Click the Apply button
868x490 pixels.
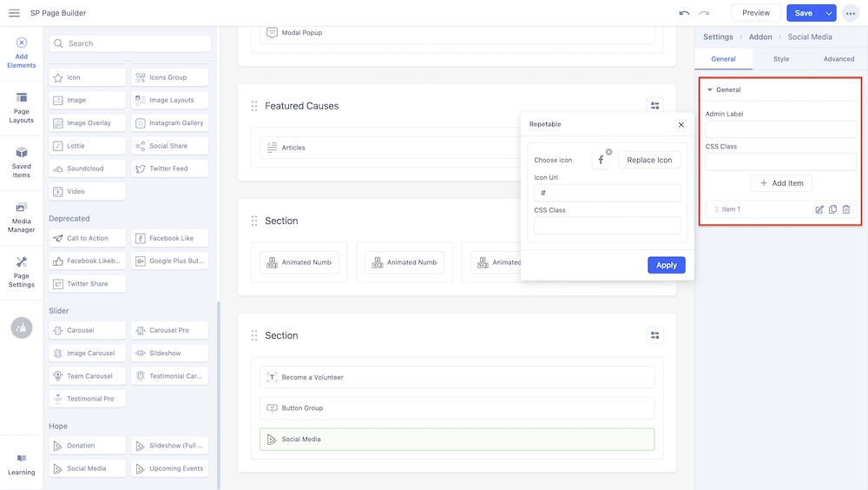coord(666,265)
